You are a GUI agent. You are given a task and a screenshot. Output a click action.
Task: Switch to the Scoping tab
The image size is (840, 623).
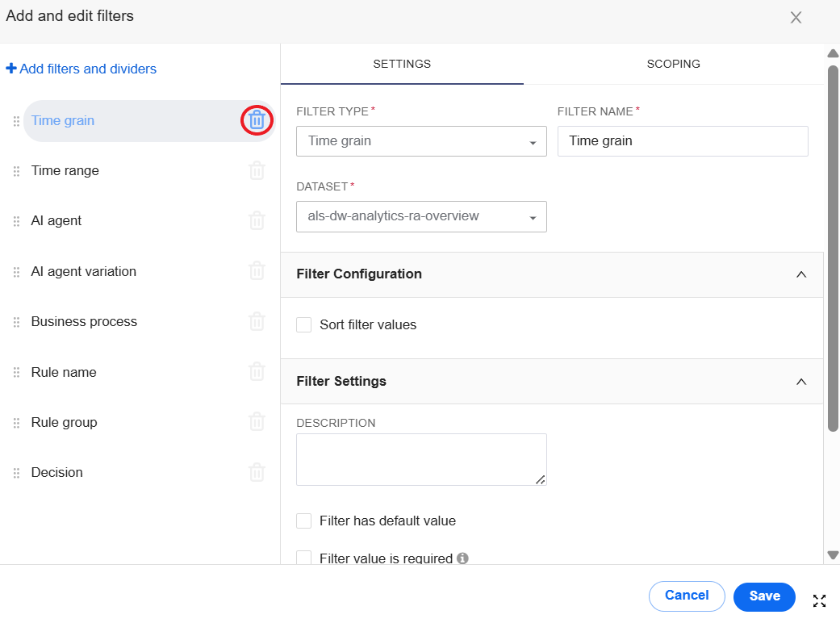pyautogui.click(x=674, y=64)
